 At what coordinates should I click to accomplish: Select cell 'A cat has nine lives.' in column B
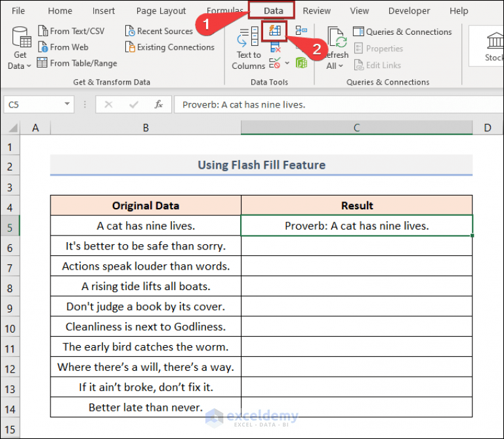[146, 226]
